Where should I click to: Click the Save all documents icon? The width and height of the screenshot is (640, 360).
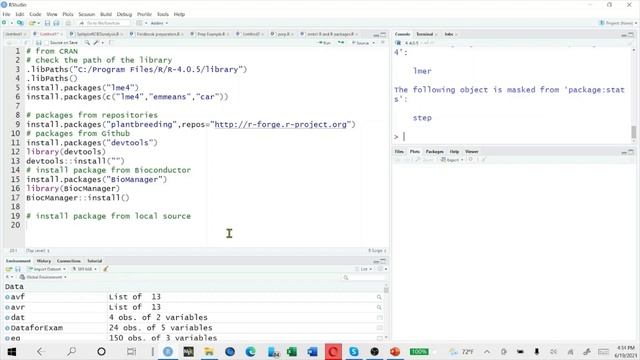tap(56, 23)
